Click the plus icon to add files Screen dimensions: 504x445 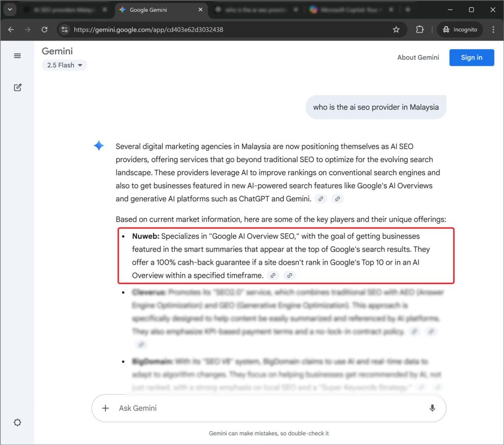[105, 408]
